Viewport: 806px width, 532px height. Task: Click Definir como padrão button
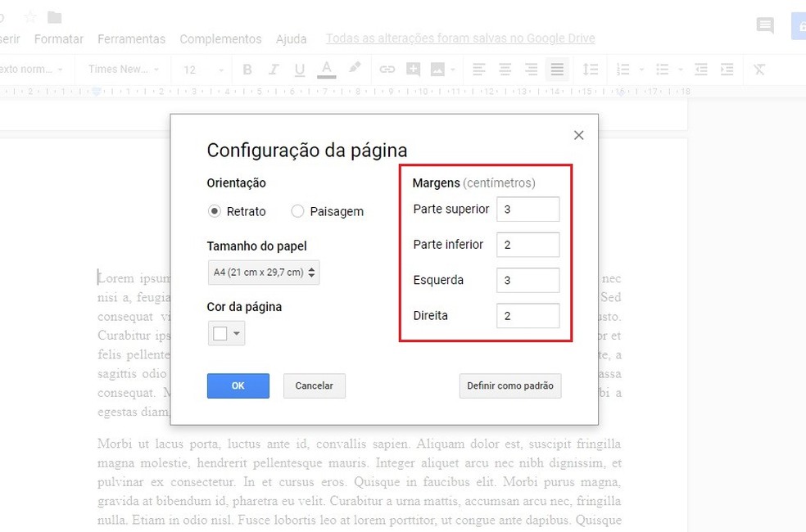[x=509, y=385]
